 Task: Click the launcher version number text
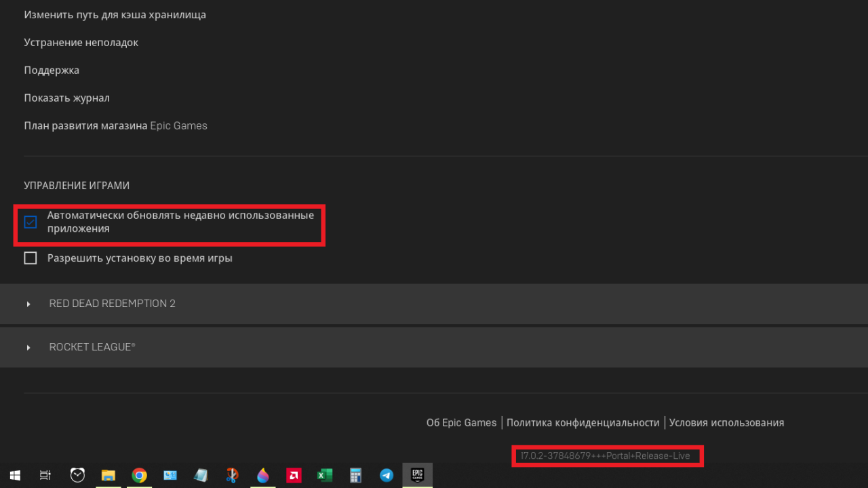606,455
